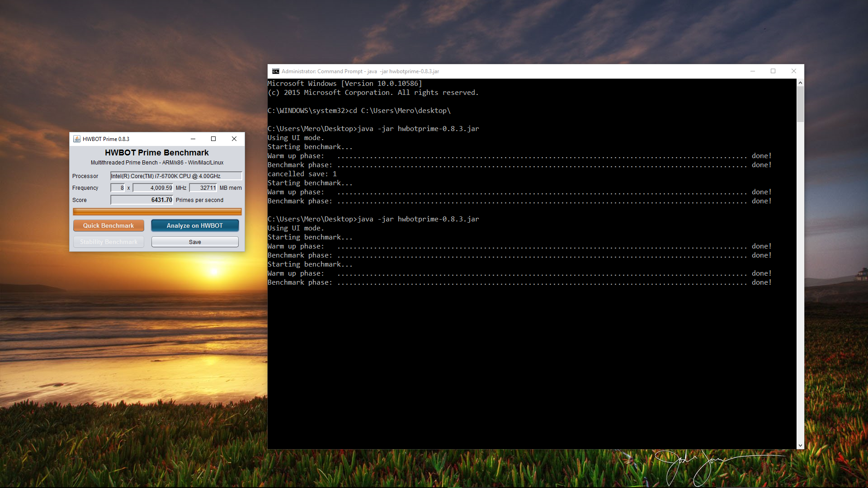
Task: Click the 'cancelled save: 1' line
Action: (302, 174)
